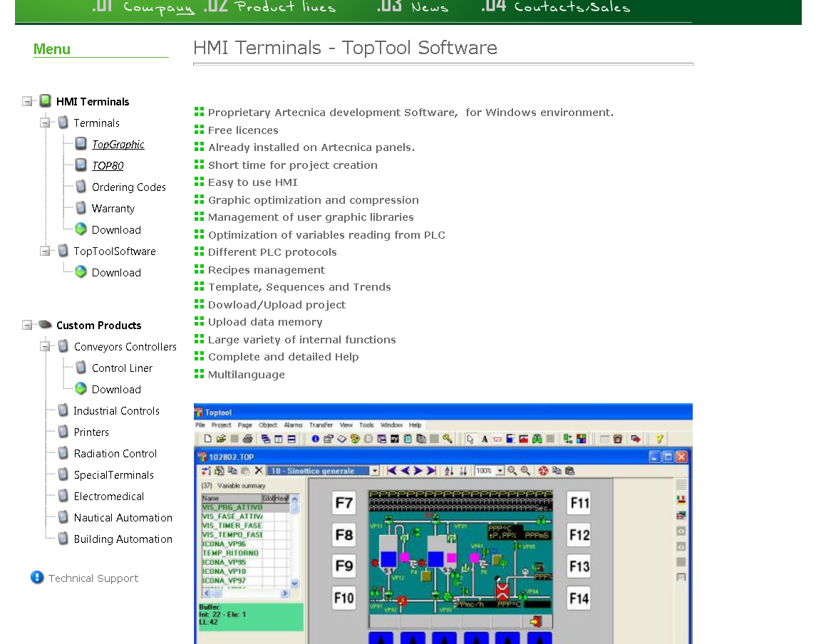Open the .04 Contacts/Sales navigation item
This screenshot has height=644, width=821.
click(556, 7)
